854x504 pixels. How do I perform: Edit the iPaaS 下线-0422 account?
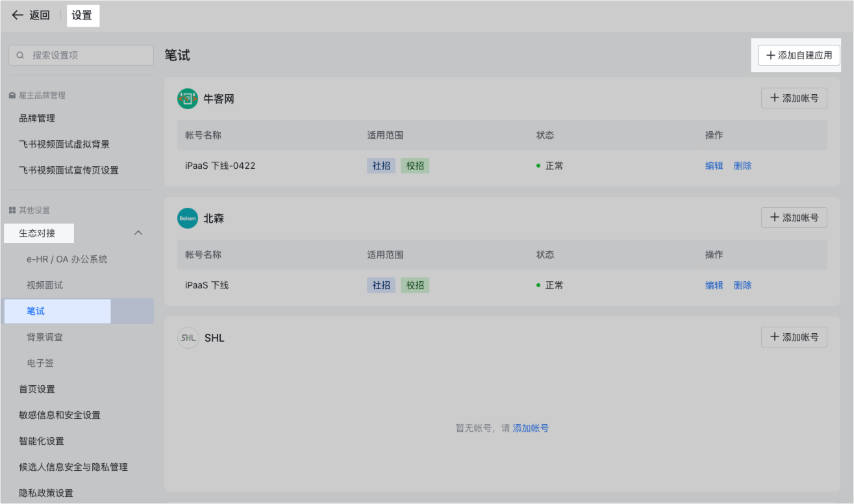coord(714,166)
